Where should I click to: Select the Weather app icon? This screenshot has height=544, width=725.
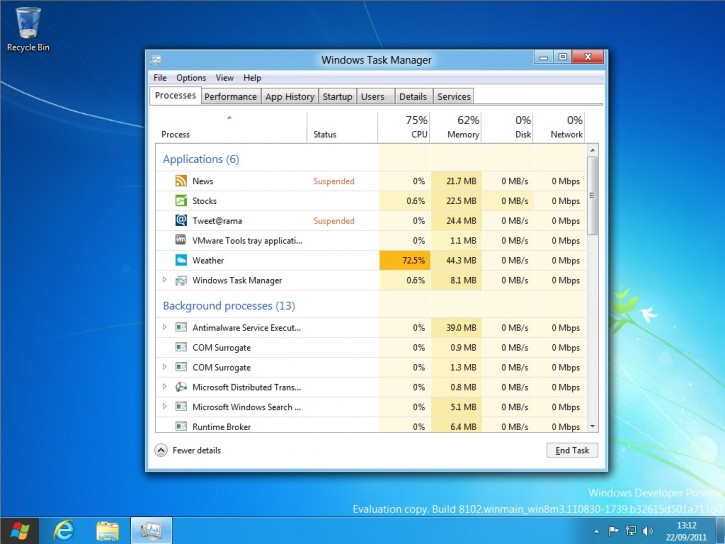pos(181,261)
